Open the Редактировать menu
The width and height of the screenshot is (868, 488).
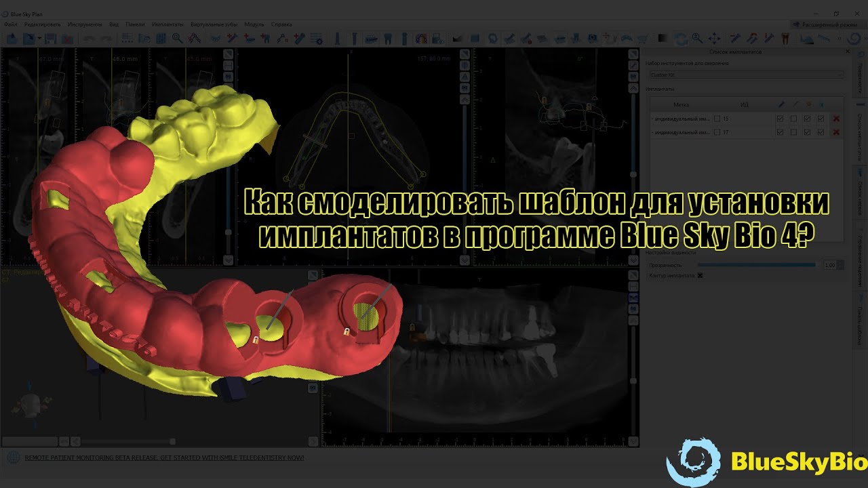(42, 24)
